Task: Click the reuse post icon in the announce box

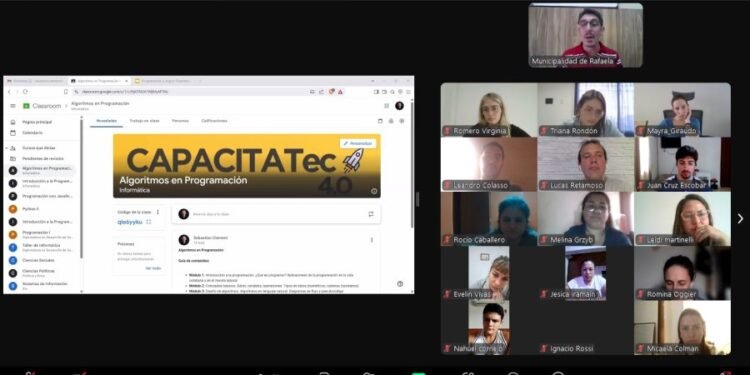Action: tap(371, 214)
